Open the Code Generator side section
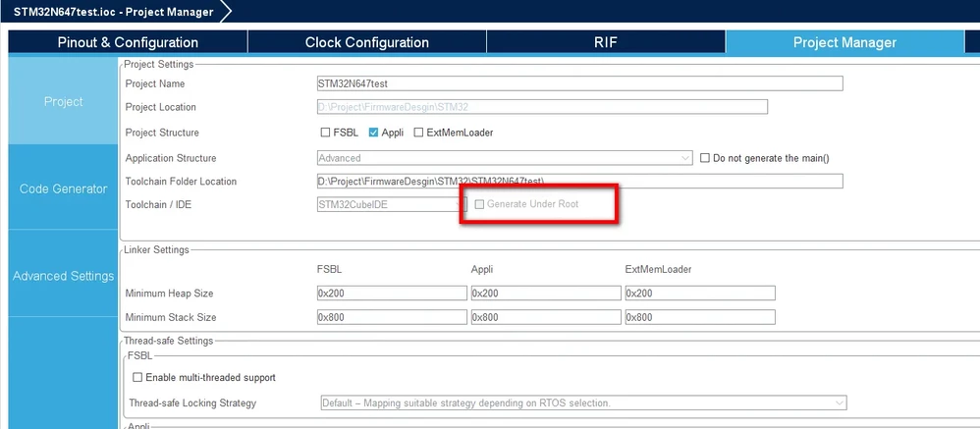This screenshot has height=429, width=980. tap(63, 188)
